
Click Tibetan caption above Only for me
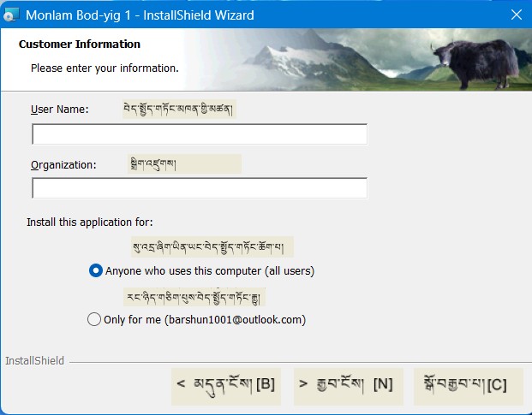(194, 297)
